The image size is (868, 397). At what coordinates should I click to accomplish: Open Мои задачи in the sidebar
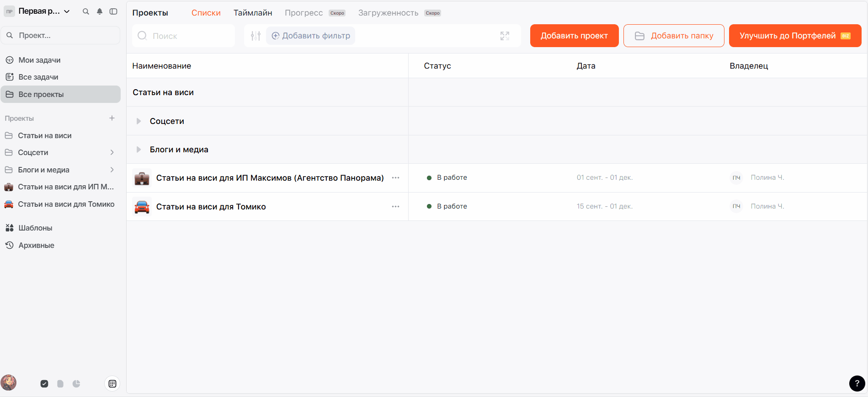pos(39,60)
